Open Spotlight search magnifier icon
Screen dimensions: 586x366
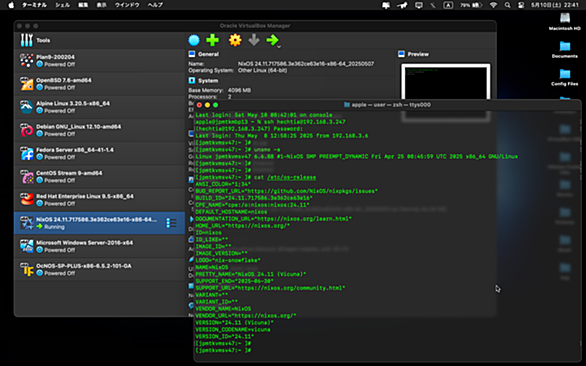(x=507, y=5)
